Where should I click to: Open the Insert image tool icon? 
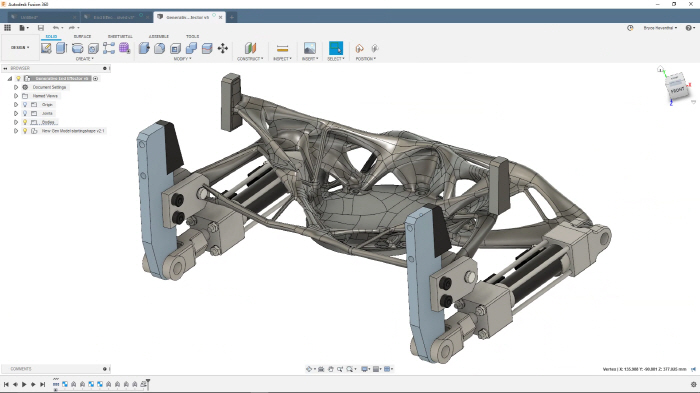309,48
